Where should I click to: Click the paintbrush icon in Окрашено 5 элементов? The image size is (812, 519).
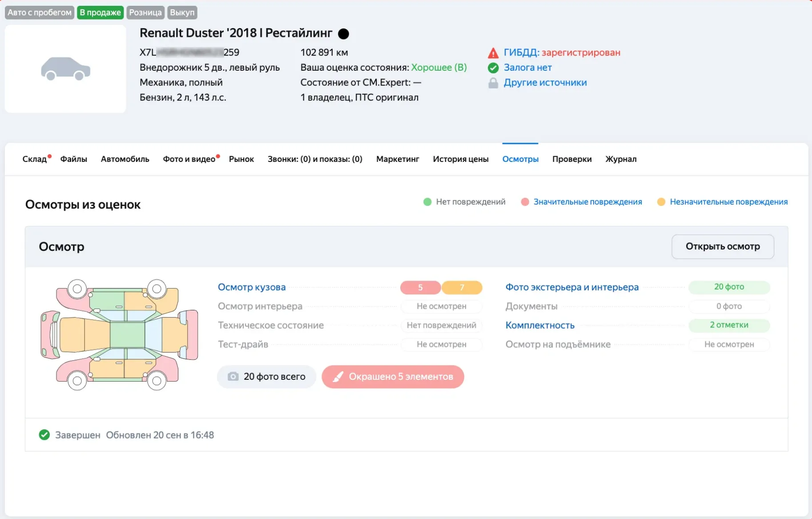(338, 377)
